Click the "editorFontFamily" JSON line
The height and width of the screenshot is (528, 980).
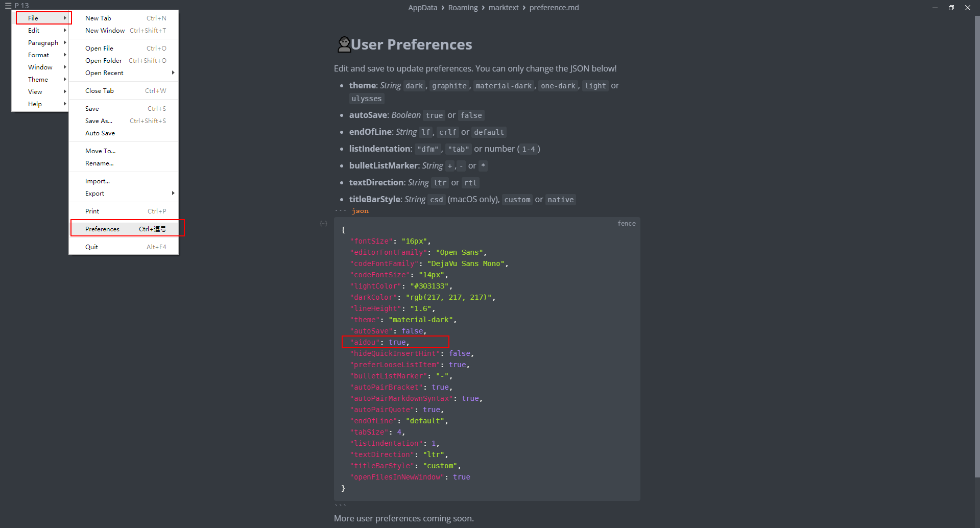pos(418,252)
